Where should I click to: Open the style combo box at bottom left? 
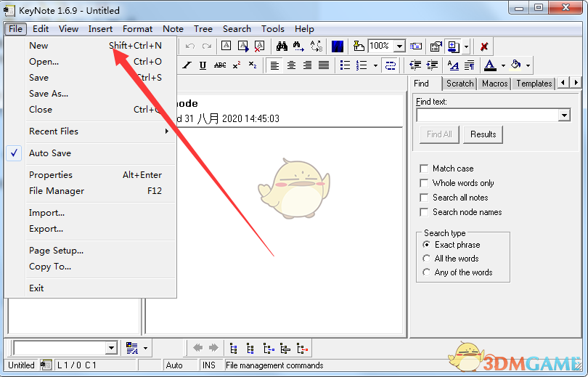pyautogui.click(x=111, y=348)
